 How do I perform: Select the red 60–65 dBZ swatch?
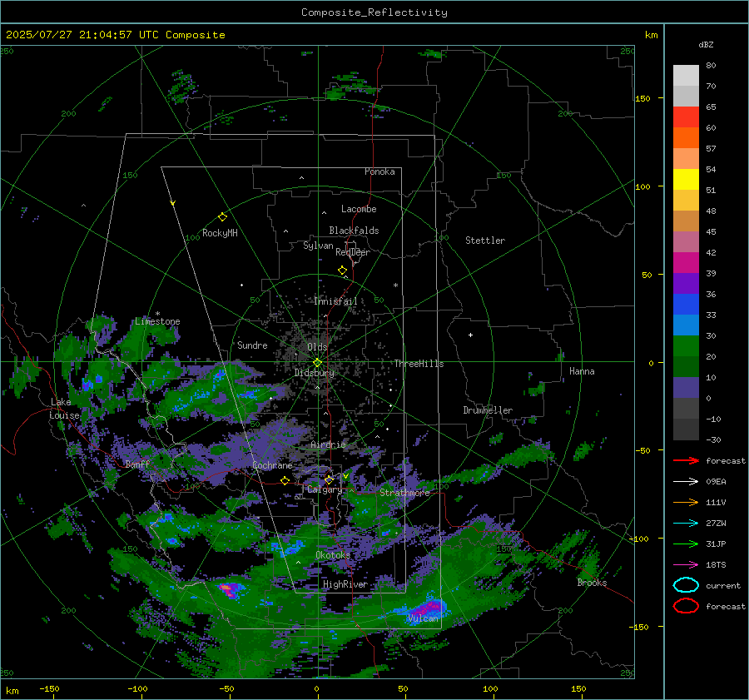[x=686, y=117]
